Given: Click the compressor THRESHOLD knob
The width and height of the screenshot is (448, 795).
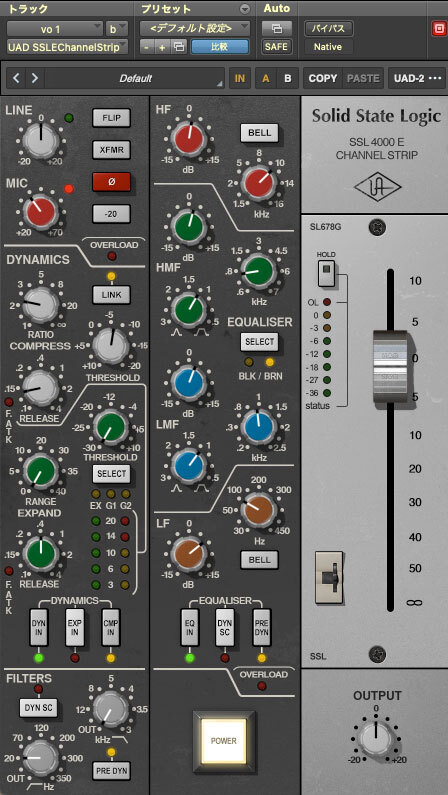Looking at the screenshot, I should pyautogui.click(x=112, y=345).
